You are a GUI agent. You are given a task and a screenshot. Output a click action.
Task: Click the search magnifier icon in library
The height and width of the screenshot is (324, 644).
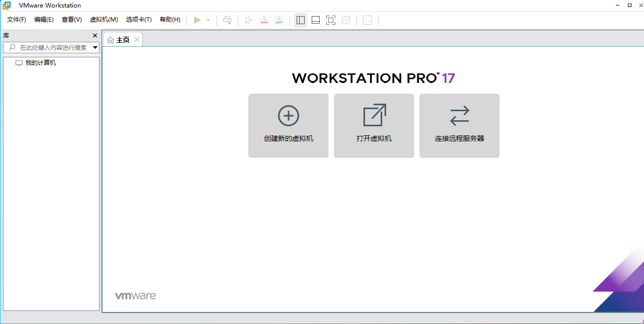coord(12,47)
